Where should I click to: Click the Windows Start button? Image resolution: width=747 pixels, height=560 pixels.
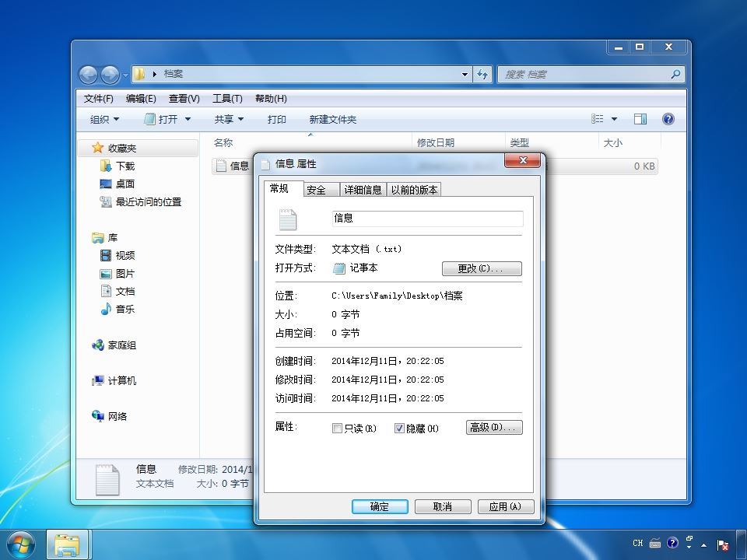(20, 544)
